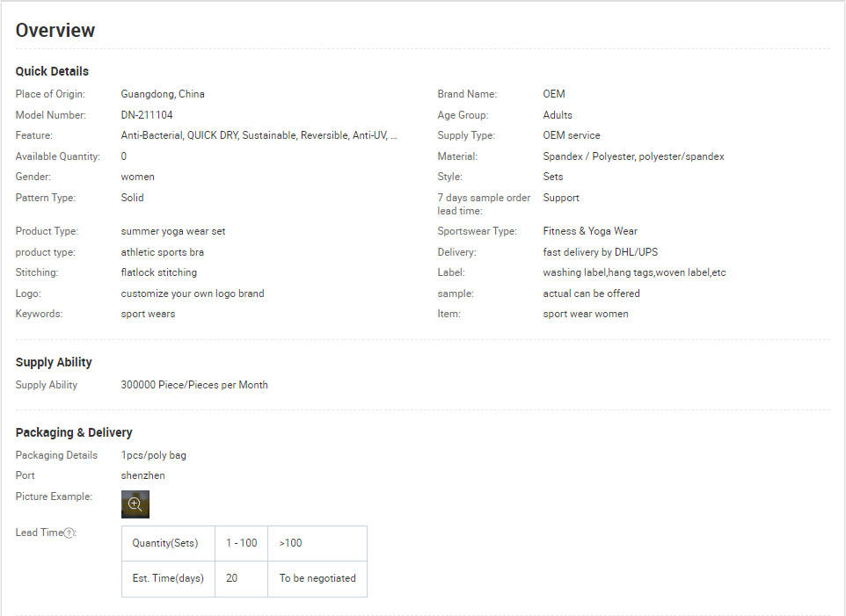The height and width of the screenshot is (616, 846).
Task: Click the 'summer yoga wear set' value
Action: point(172,230)
